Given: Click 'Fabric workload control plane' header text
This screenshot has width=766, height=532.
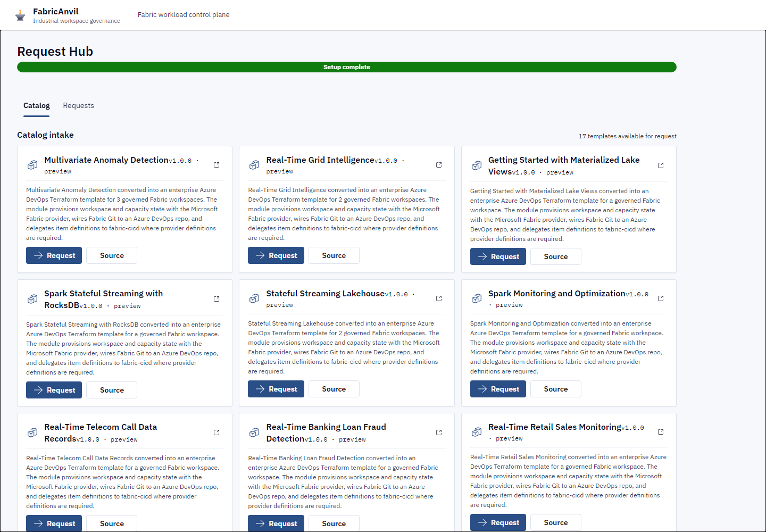Looking at the screenshot, I should tap(184, 15).
